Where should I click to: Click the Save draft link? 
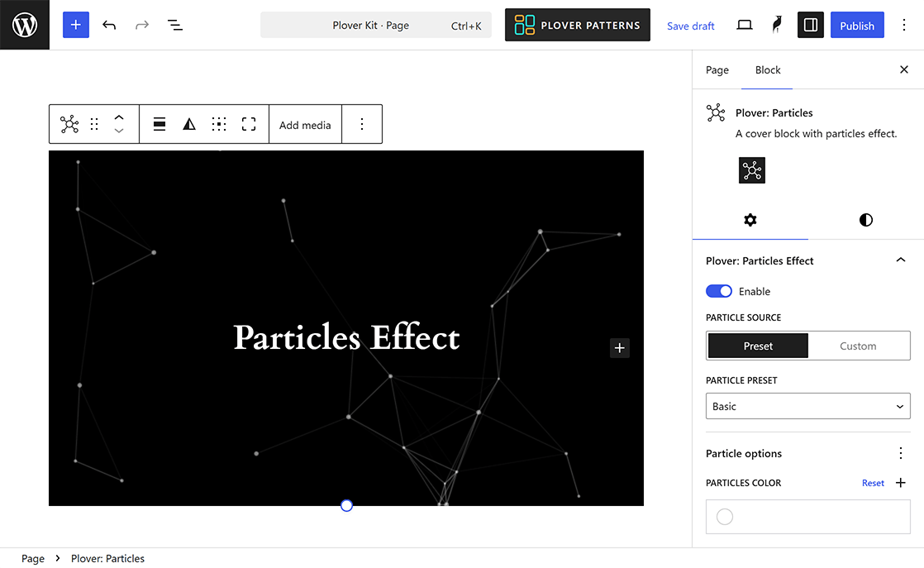[690, 26]
